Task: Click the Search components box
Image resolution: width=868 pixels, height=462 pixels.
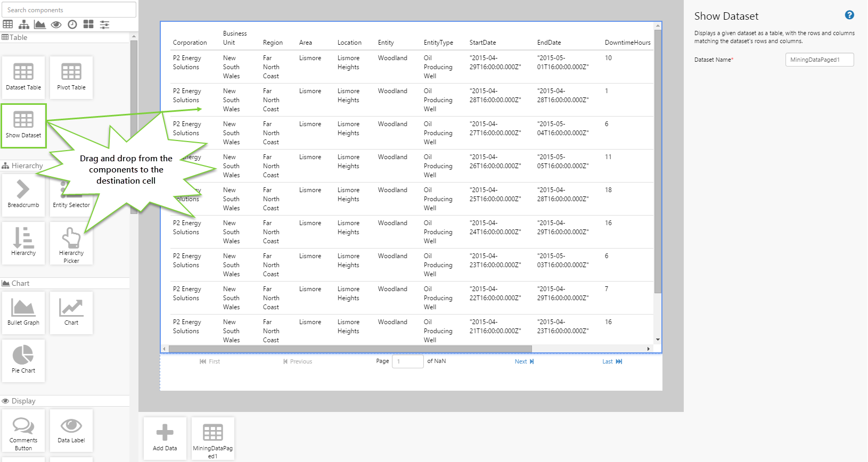Action: pyautogui.click(x=69, y=10)
